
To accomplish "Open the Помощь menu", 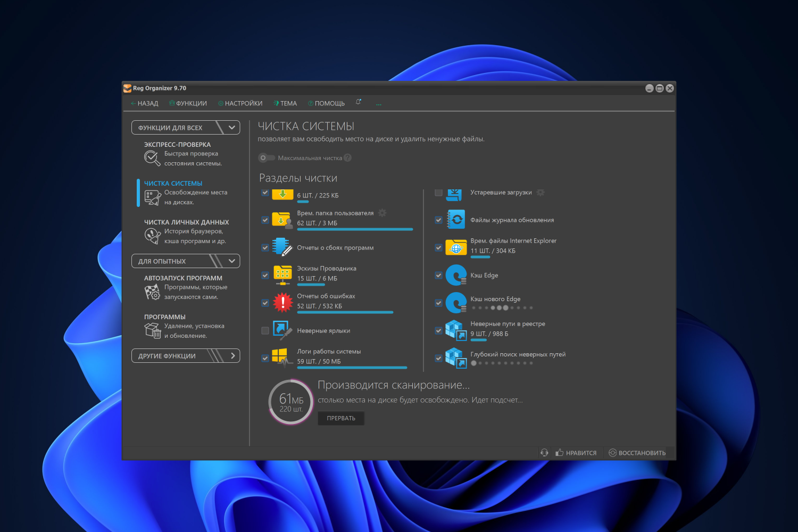I will point(326,104).
